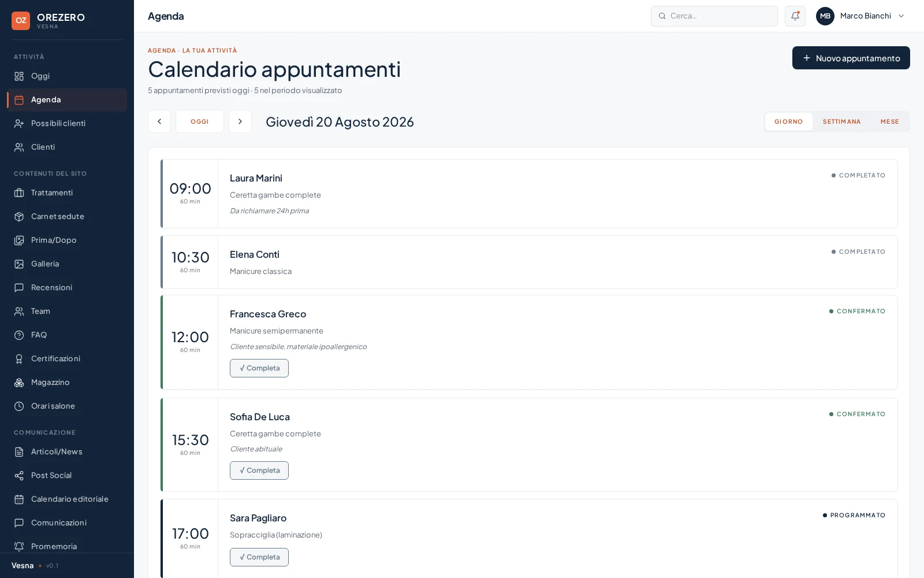Image resolution: width=924 pixels, height=578 pixels.
Task: Click the Team people icon
Action: (x=19, y=312)
